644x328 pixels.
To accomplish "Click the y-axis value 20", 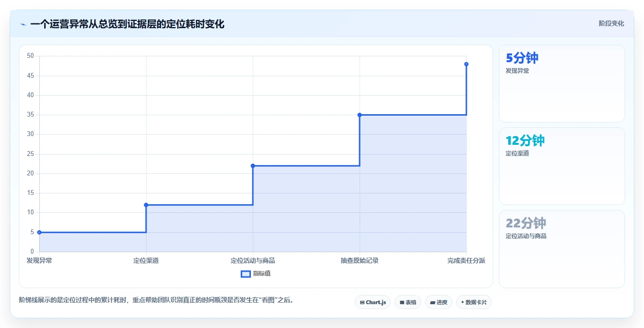I will 31,173.
